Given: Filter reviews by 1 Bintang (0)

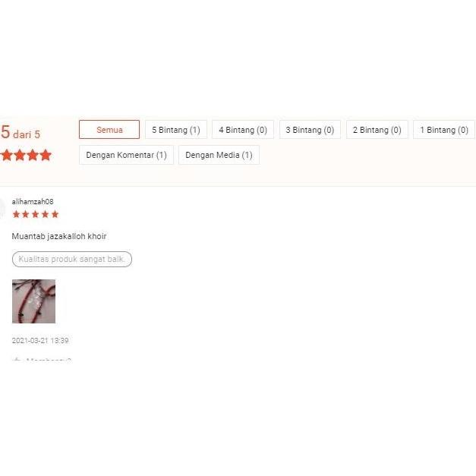Looking at the screenshot, I should (444, 130).
